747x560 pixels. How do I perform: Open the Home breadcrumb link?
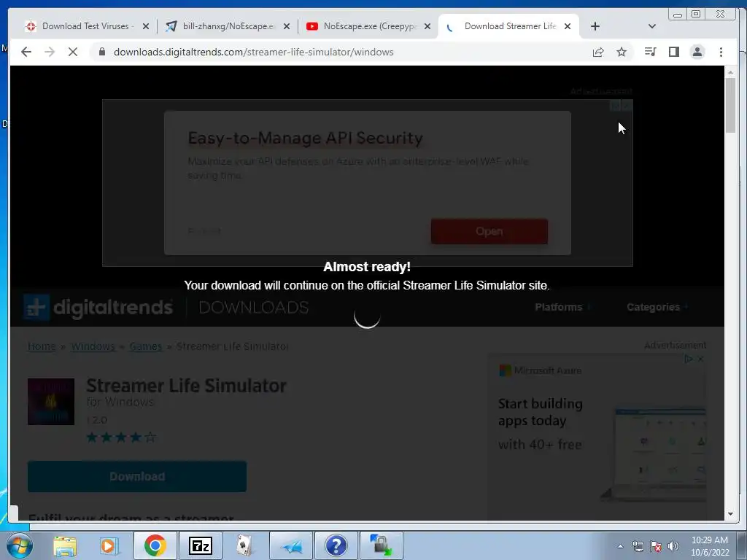(x=42, y=346)
